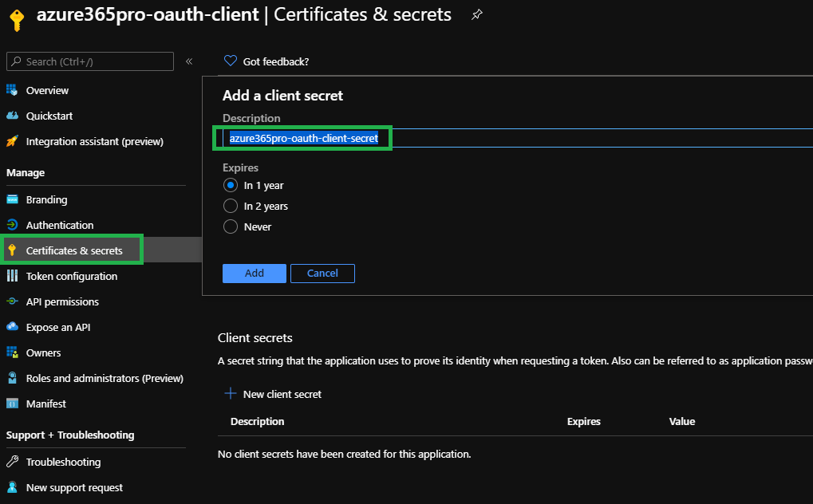Cancel adding the client secret
The width and height of the screenshot is (813, 504).
click(322, 274)
